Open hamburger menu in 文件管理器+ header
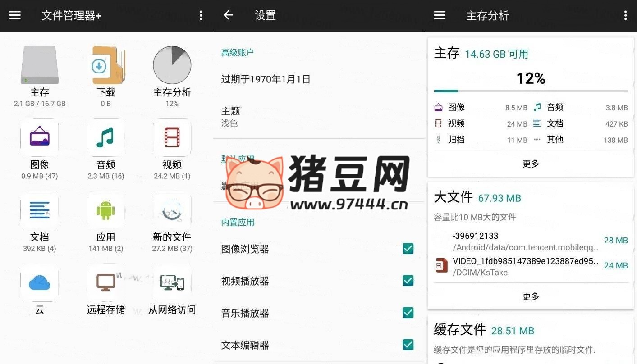Image resolution: width=637 pixels, height=364 pixels. [15, 15]
